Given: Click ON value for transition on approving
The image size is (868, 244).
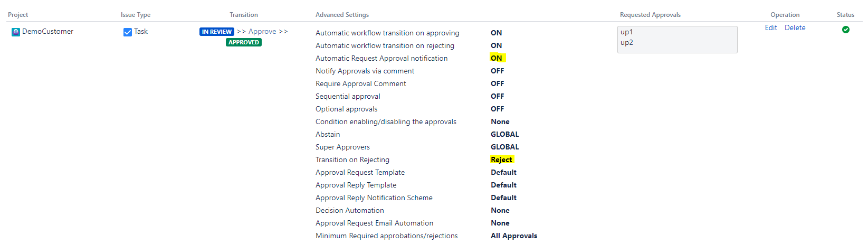Looking at the screenshot, I should [497, 33].
